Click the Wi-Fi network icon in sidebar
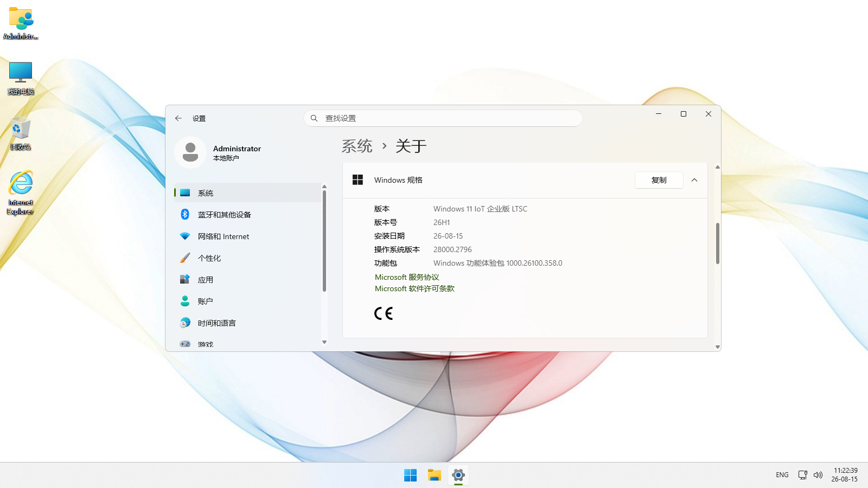868x488 pixels. pyautogui.click(x=185, y=236)
